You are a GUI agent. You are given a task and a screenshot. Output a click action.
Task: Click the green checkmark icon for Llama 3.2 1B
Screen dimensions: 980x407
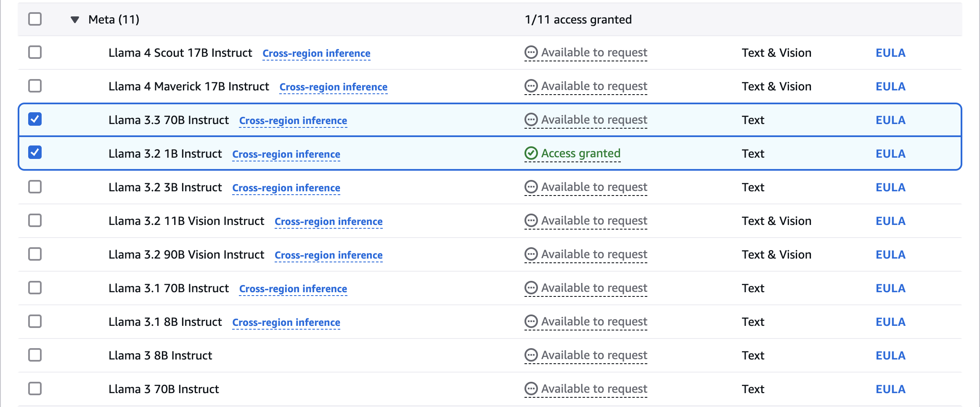531,153
